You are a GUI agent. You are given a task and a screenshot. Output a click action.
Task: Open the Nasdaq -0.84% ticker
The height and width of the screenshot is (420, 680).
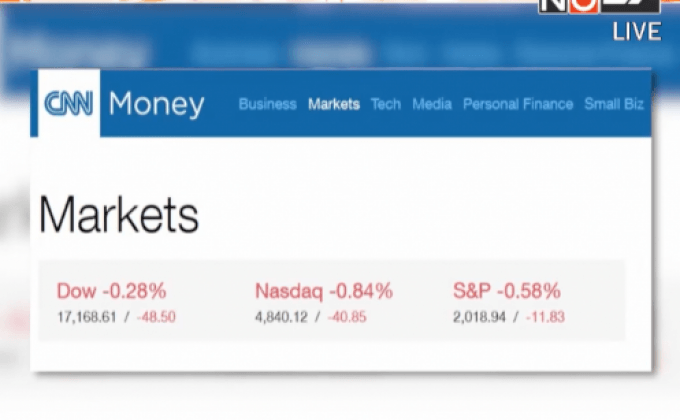pyautogui.click(x=324, y=291)
